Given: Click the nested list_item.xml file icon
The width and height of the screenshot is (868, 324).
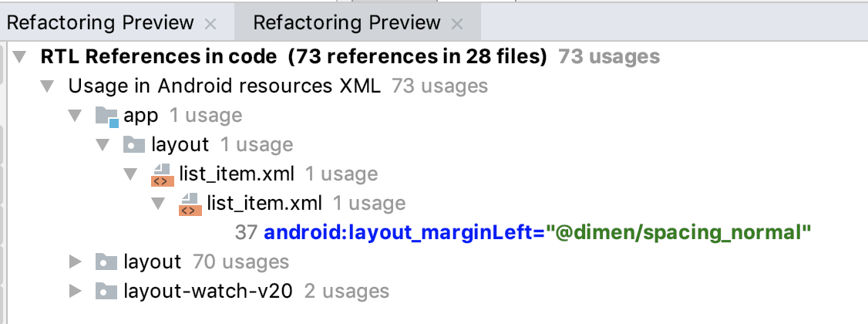Looking at the screenshot, I should click(x=190, y=204).
